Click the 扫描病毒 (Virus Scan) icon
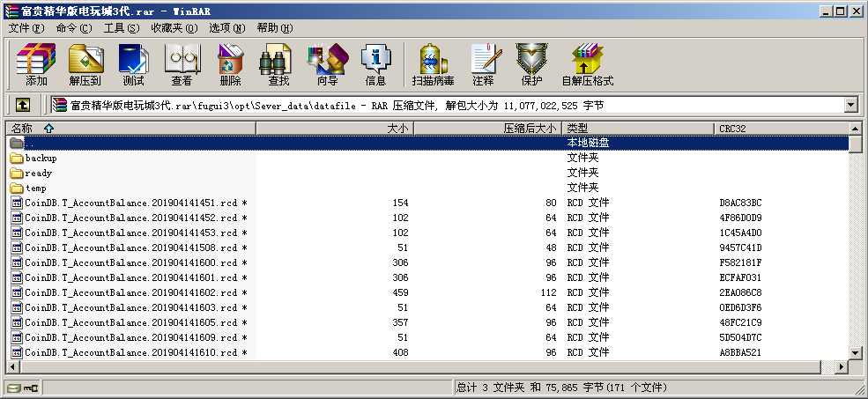The height and width of the screenshot is (399, 868). click(x=433, y=65)
